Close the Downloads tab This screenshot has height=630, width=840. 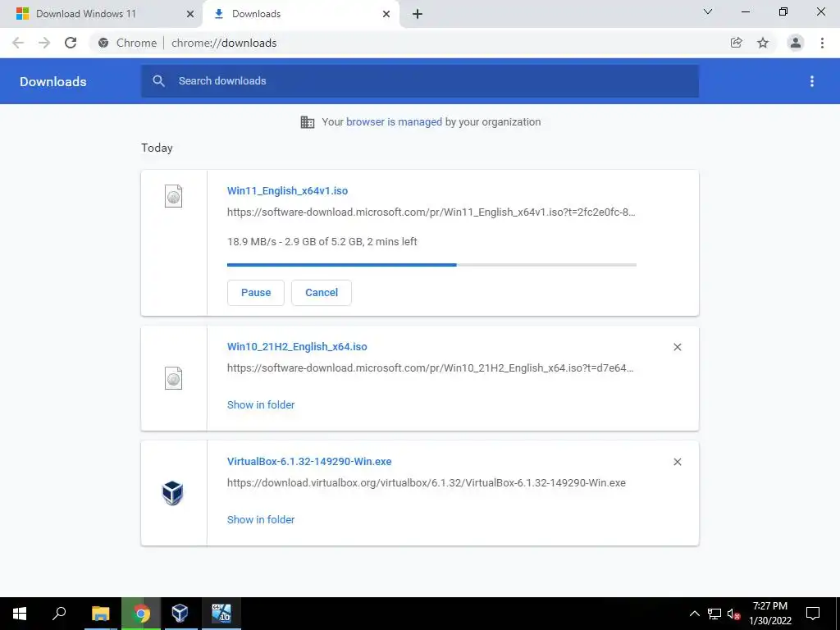(x=386, y=14)
